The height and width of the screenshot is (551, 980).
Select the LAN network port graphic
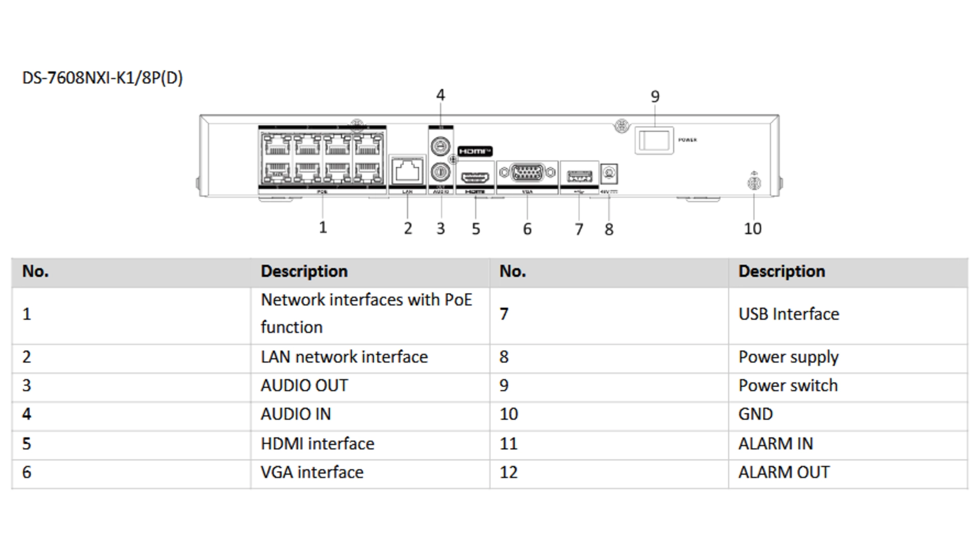pos(407,171)
